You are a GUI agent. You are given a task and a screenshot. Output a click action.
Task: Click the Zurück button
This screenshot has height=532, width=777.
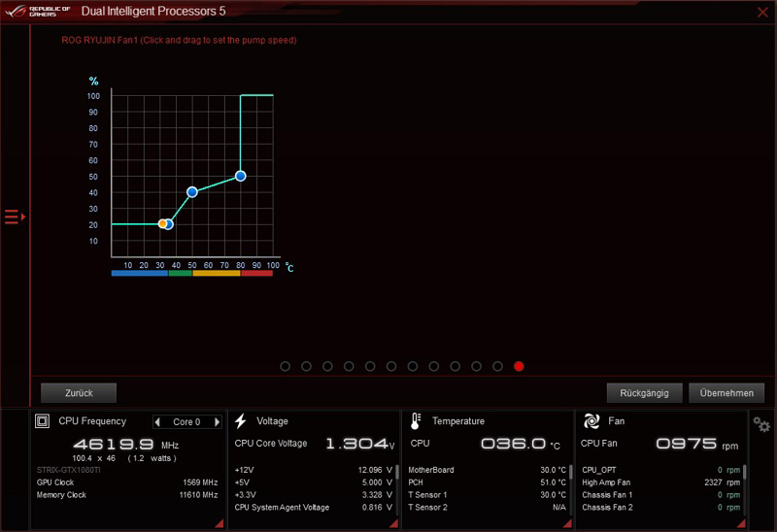pos(79,393)
